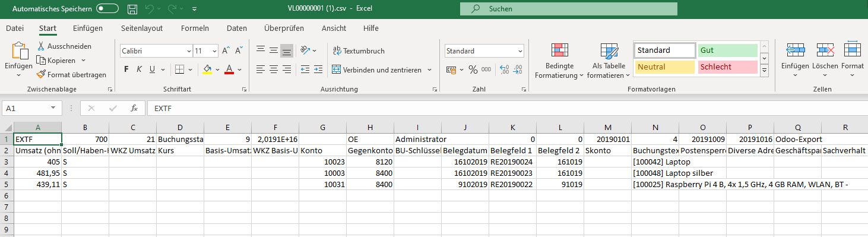Add a decimal place

(x=505, y=69)
